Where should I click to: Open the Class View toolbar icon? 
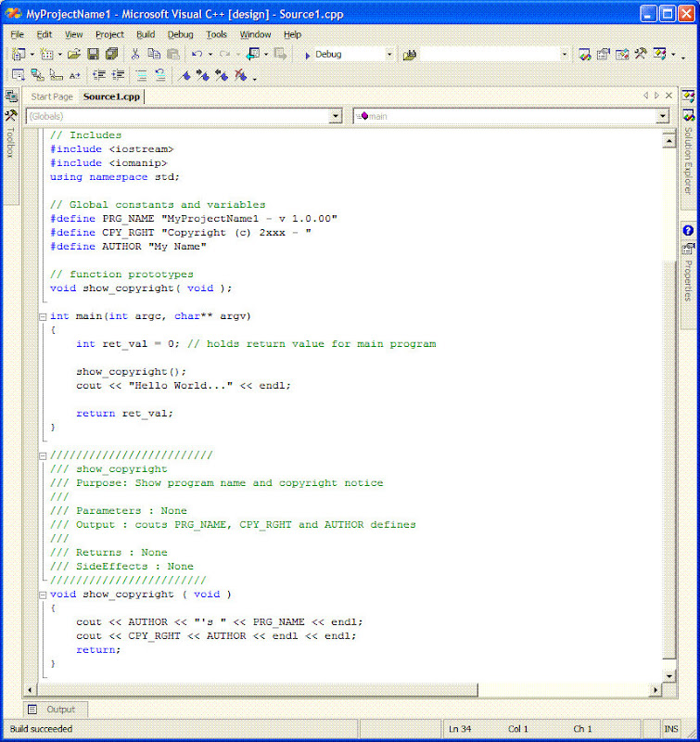click(659, 55)
